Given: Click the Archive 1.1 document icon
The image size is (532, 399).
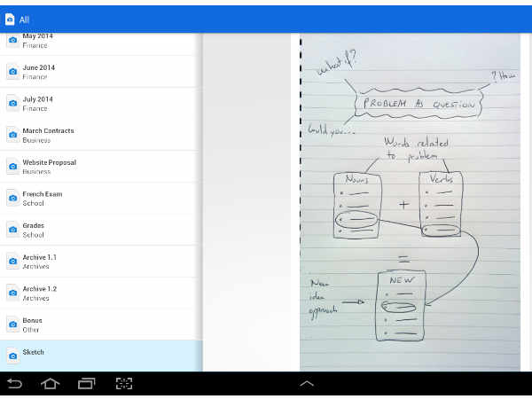Looking at the screenshot, I should pyautogui.click(x=12, y=262).
